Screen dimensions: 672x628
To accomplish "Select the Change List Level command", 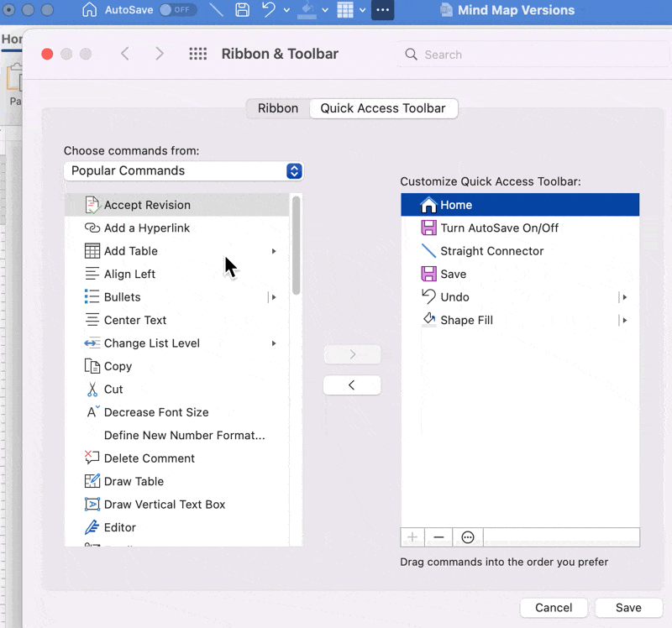I will coord(177,343).
